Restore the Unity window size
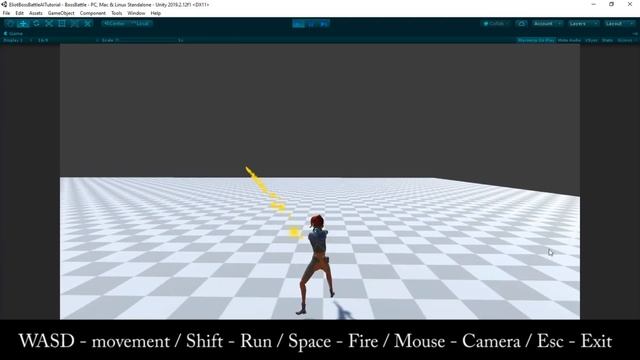The image size is (640, 360). 611,4
